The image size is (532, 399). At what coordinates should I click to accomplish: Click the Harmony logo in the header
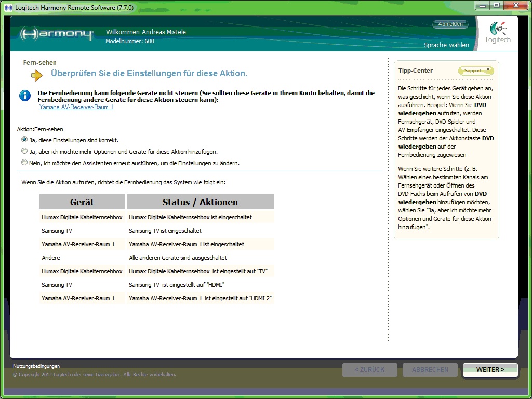[57, 34]
